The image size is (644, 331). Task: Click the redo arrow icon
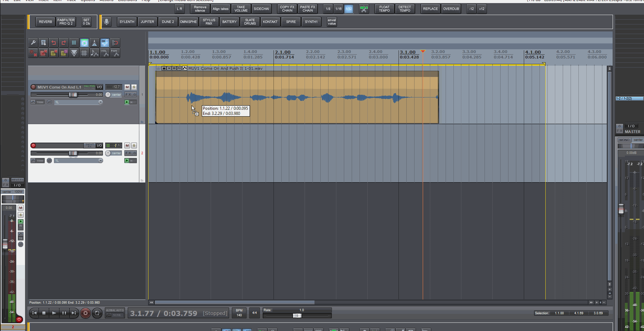point(64,43)
